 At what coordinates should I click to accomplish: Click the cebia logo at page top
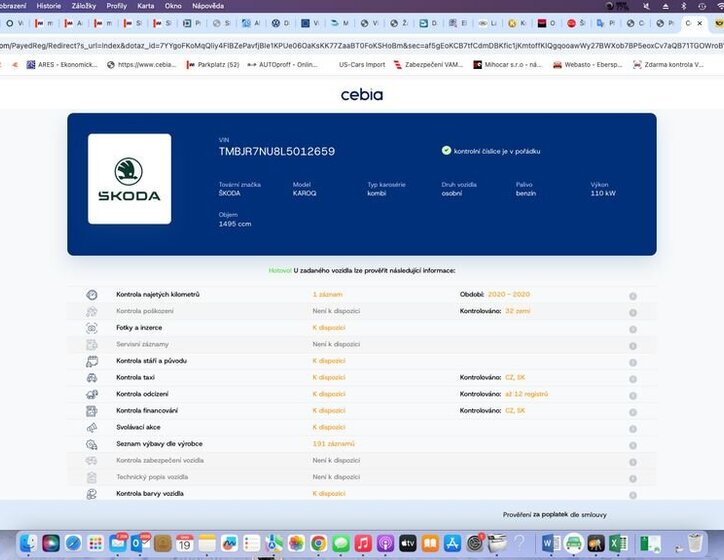pos(361,95)
